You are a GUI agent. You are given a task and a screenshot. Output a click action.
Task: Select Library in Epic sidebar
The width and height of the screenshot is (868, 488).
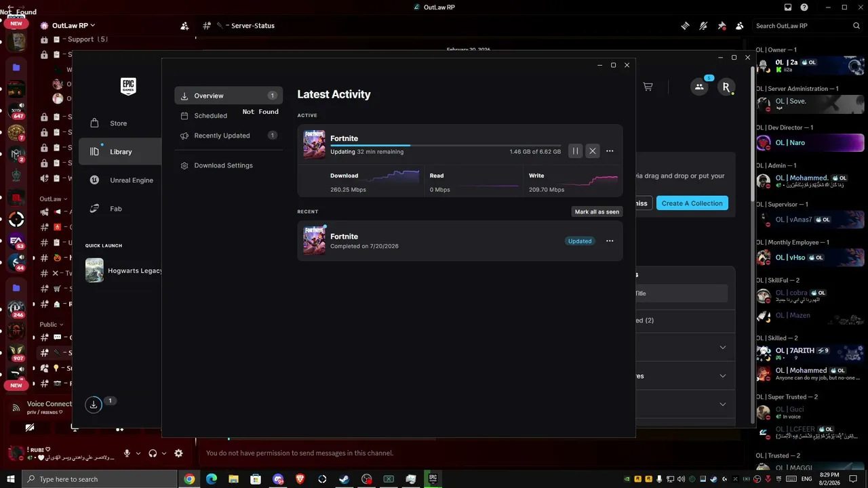(x=120, y=152)
